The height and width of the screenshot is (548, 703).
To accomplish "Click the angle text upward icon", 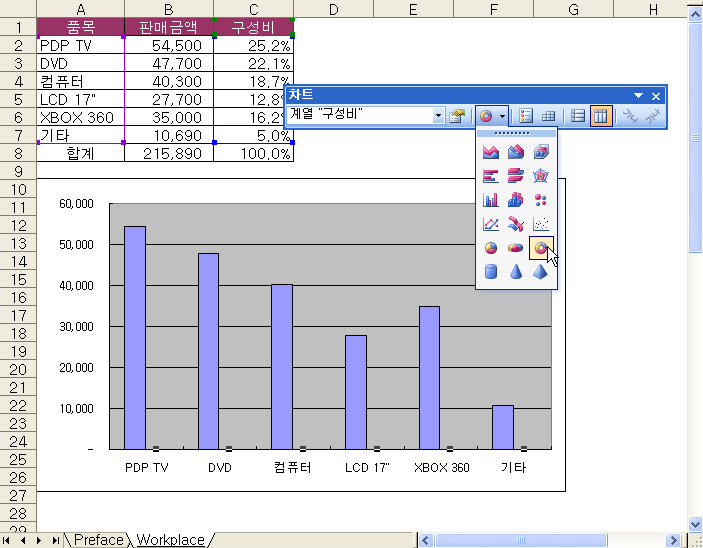I will click(653, 116).
